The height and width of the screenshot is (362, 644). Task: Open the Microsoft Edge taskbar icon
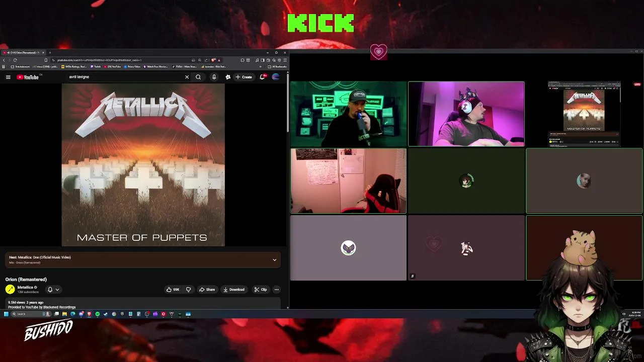(x=73, y=314)
